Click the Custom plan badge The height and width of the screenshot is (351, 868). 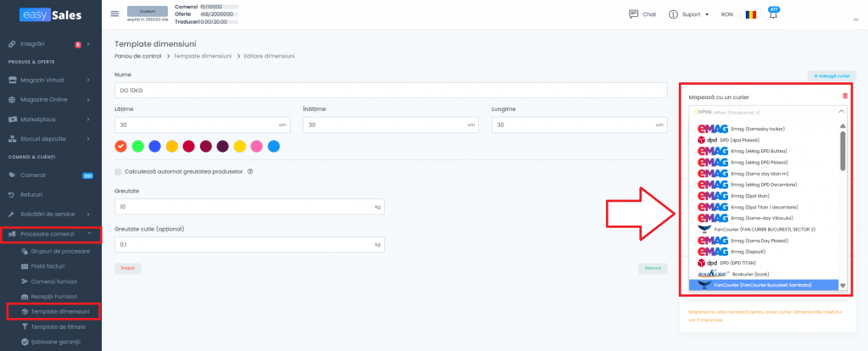pyautogui.click(x=147, y=11)
